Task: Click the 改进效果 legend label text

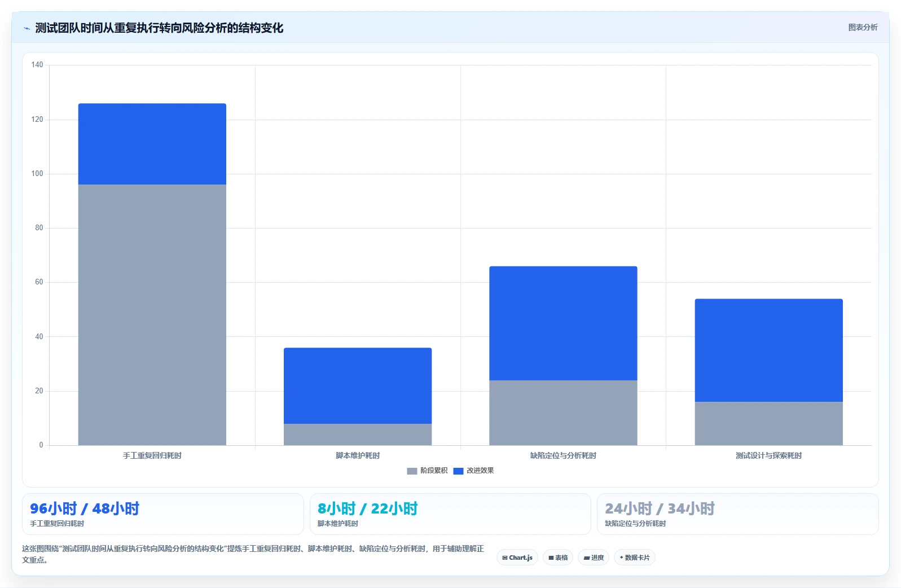Action: [480, 471]
